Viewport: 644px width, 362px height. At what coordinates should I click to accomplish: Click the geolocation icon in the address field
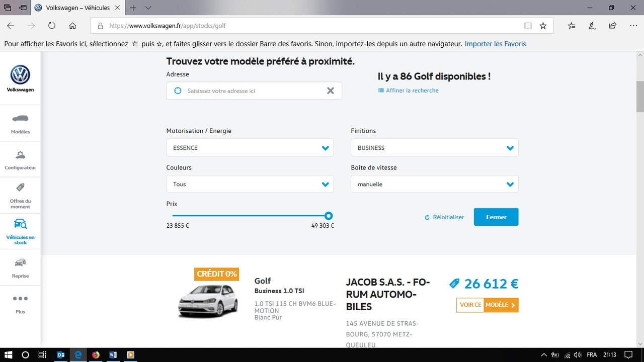click(x=178, y=90)
